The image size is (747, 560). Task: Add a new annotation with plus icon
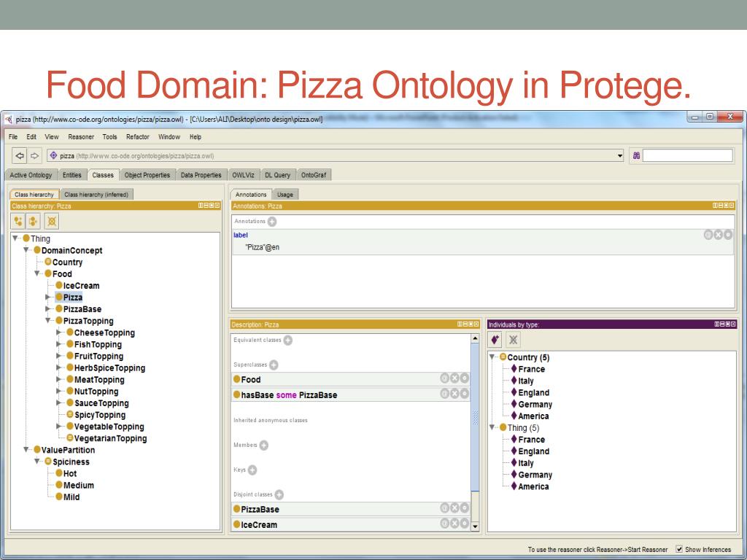[x=272, y=222]
